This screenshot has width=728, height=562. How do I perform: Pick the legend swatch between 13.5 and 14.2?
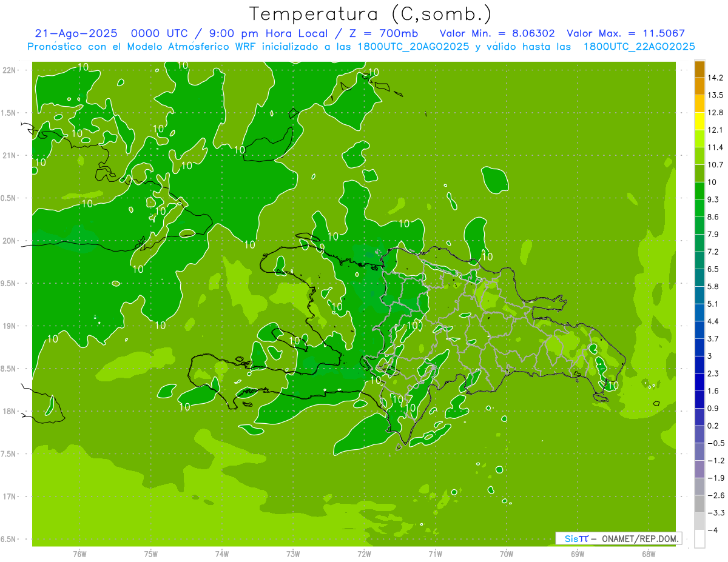click(x=699, y=86)
